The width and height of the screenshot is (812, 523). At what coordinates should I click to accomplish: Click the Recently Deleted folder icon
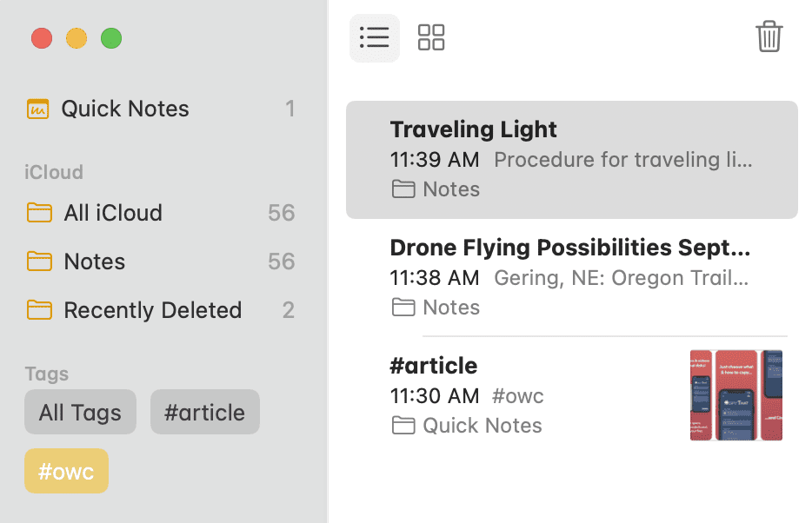coord(39,310)
